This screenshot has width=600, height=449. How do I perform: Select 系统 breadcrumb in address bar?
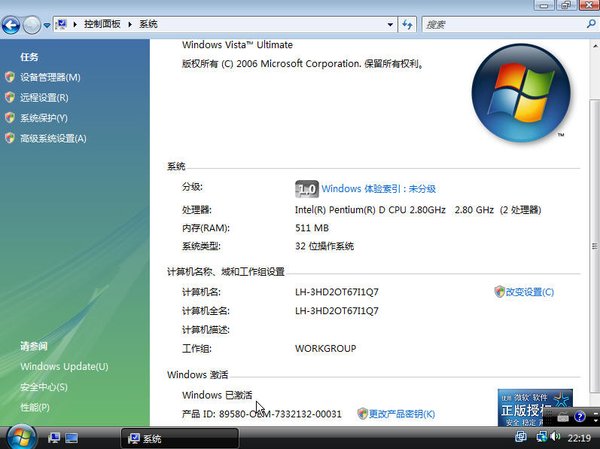click(x=148, y=24)
